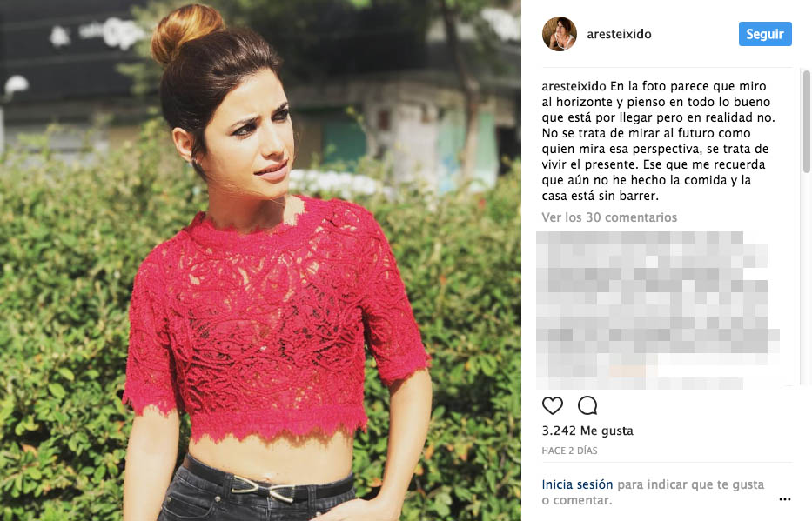Click the aresteixido profile avatar
The height and width of the screenshot is (521, 812).
(560, 34)
